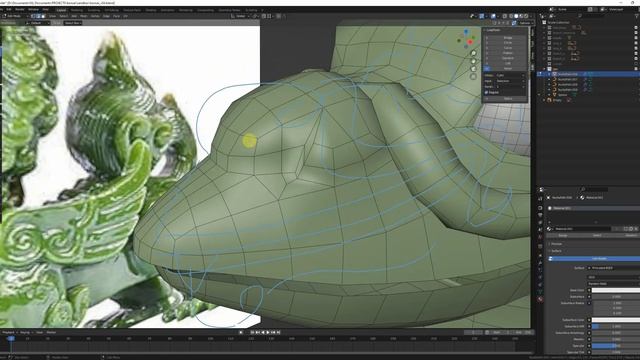Viewport: 640px width, 360px height.
Task: Open the Edit menu
Action: 9,9
